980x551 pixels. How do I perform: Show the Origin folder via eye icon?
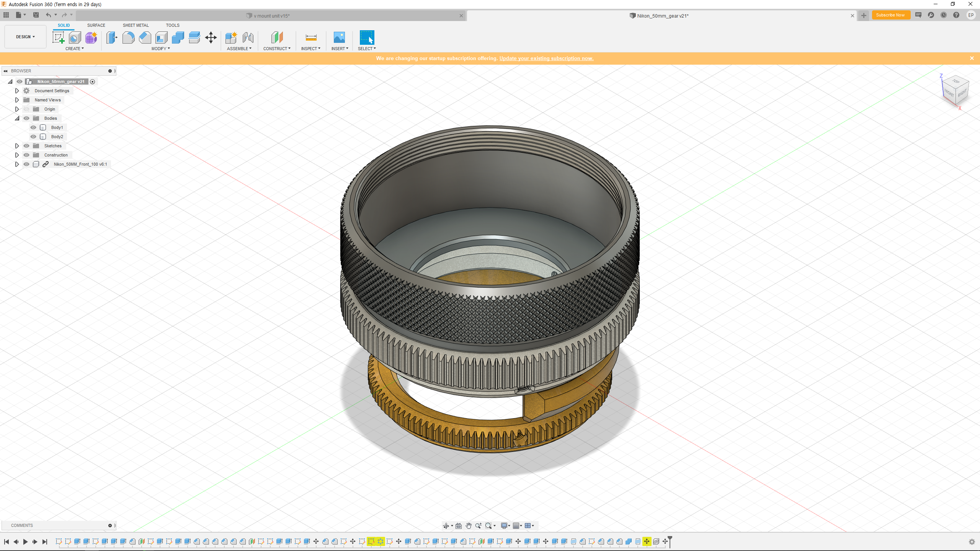coord(26,109)
